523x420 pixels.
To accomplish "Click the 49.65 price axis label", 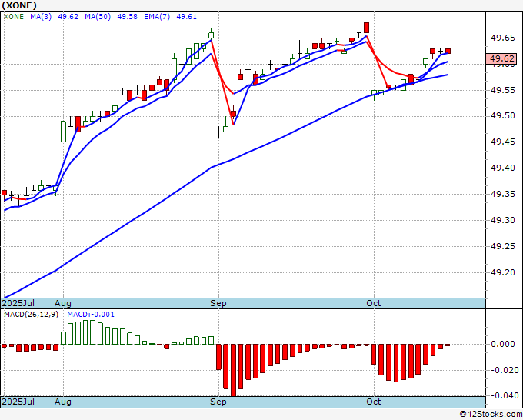I will (503, 38).
